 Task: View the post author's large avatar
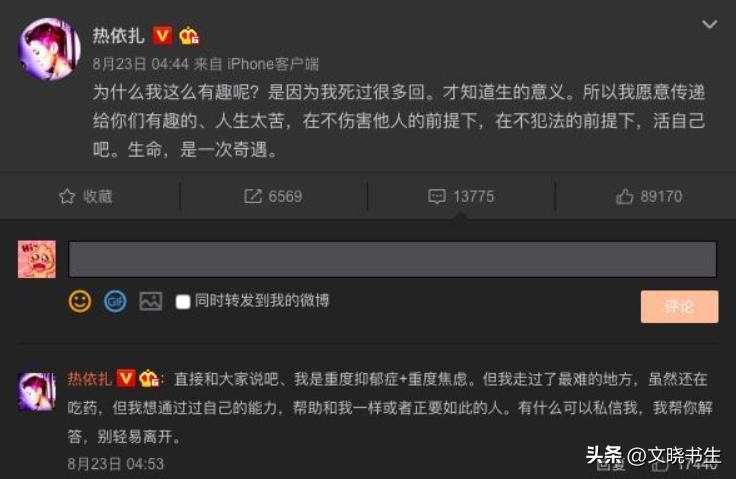click(x=49, y=49)
